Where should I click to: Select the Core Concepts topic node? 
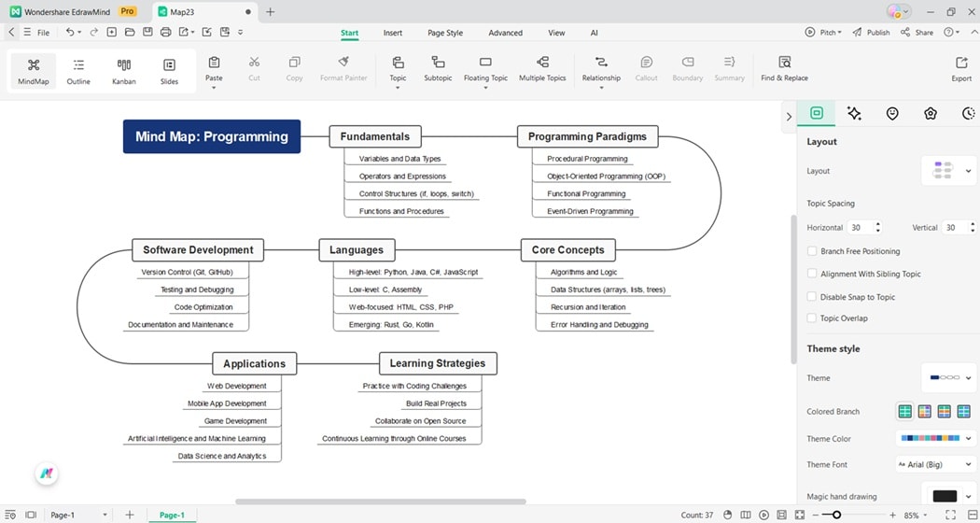[x=568, y=249]
